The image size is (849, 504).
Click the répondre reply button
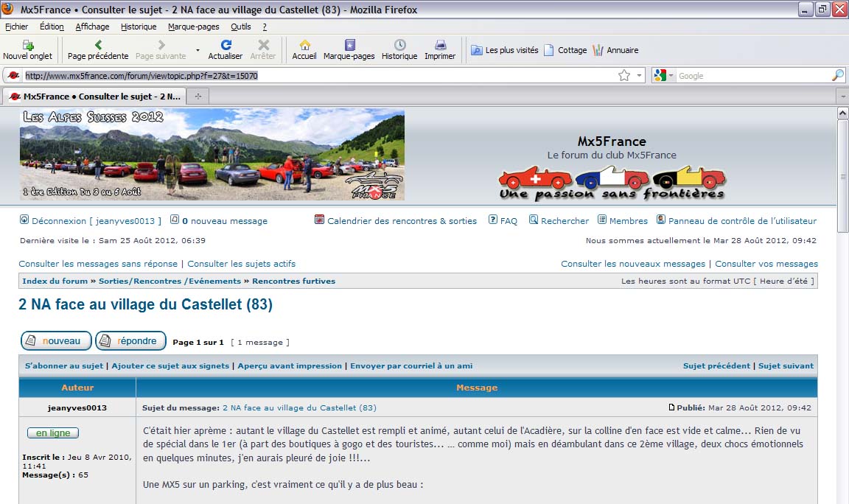pyautogui.click(x=130, y=340)
